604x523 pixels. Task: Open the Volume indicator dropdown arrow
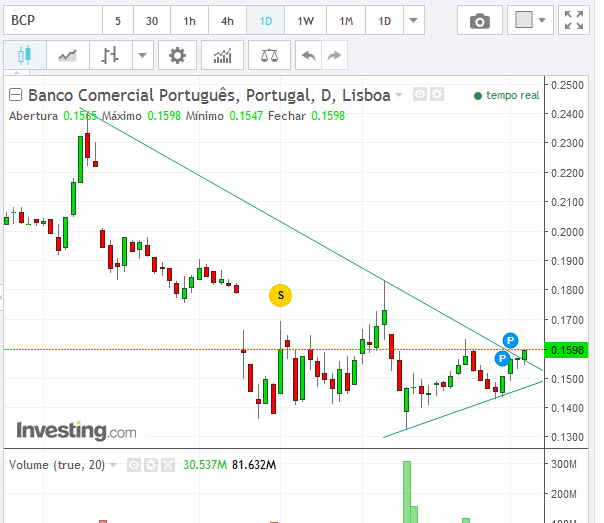113,465
